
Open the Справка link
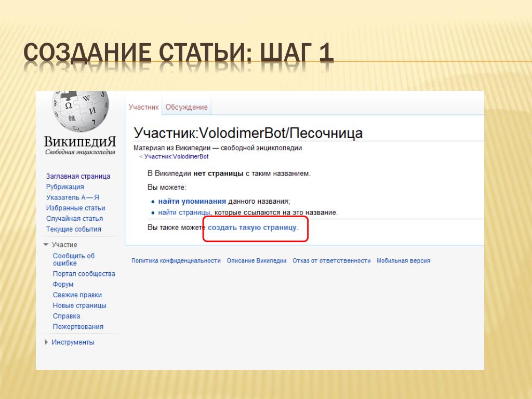click(66, 316)
